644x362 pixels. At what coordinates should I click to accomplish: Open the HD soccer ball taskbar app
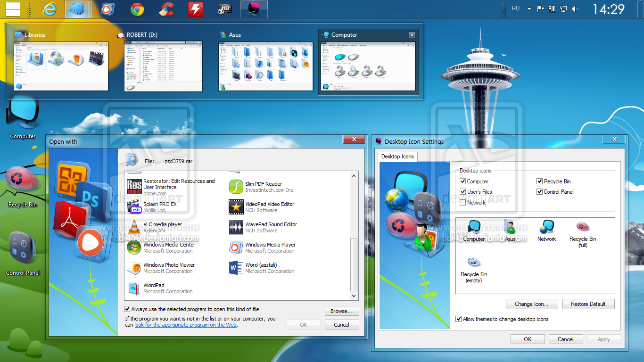[225, 8]
